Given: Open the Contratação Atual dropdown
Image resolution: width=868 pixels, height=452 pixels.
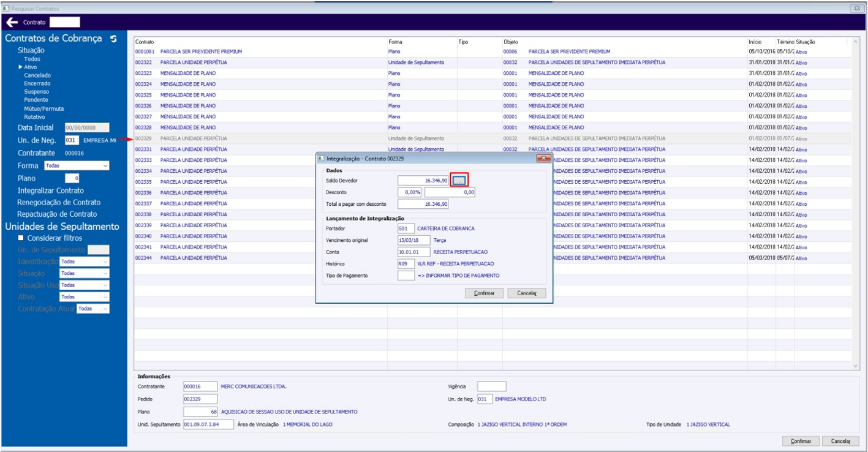Looking at the screenshot, I should coord(93,309).
